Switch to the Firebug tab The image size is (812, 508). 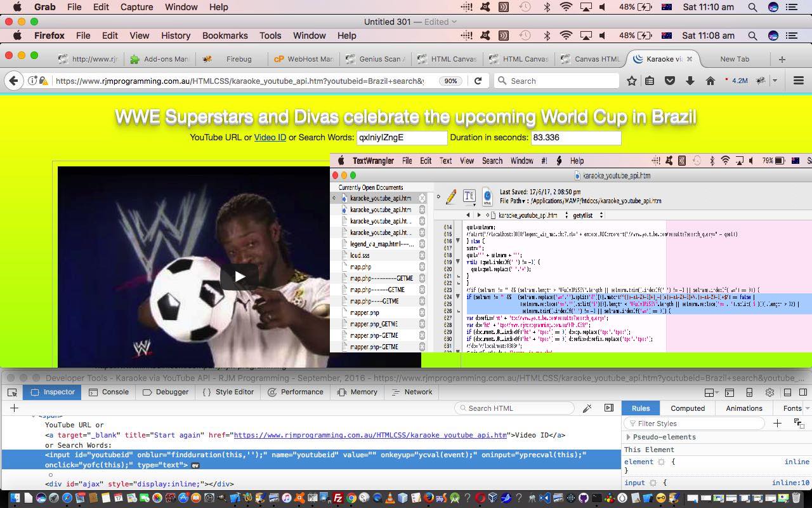click(x=231, y=59)
